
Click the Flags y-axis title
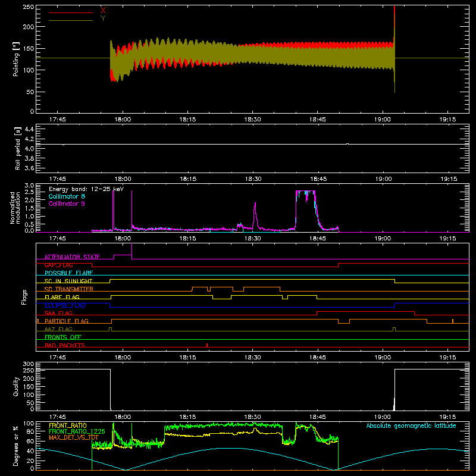[24, 297]
